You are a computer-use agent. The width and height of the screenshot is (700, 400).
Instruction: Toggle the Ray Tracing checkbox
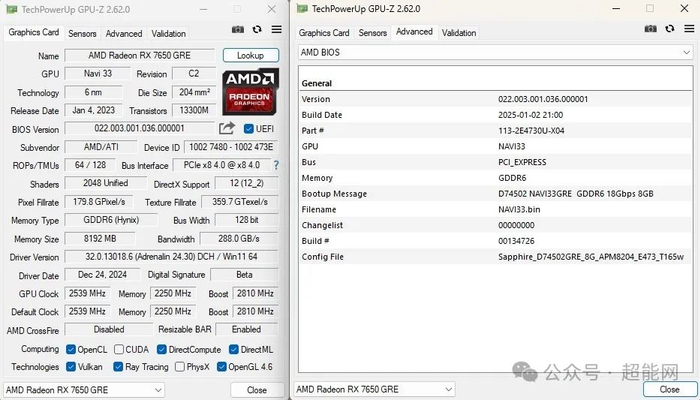[x=118, y=367]
